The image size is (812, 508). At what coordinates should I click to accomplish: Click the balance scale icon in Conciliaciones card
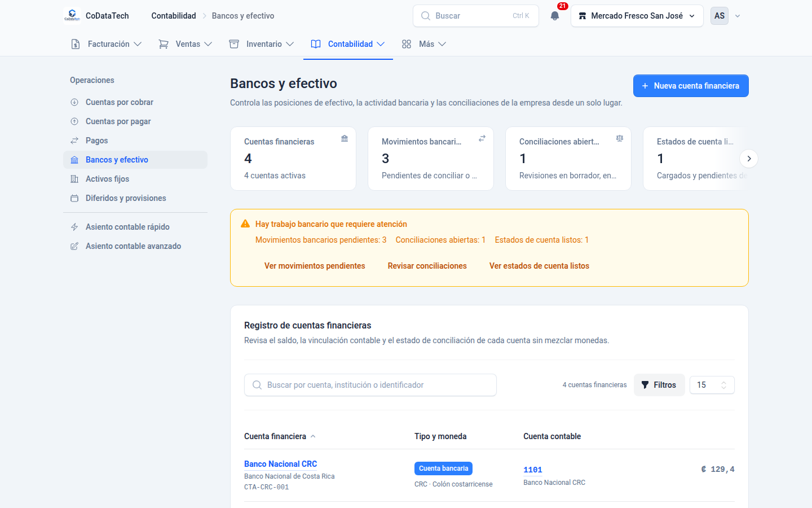click(x=620, y=138)
